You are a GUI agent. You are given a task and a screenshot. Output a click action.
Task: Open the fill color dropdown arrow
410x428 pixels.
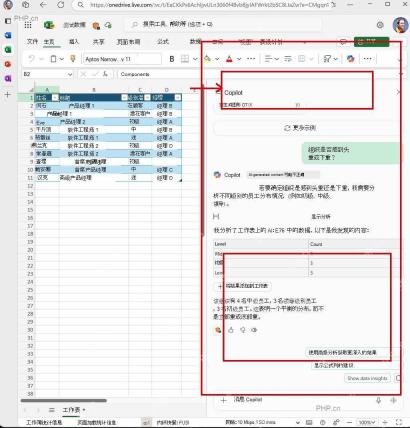217,59
